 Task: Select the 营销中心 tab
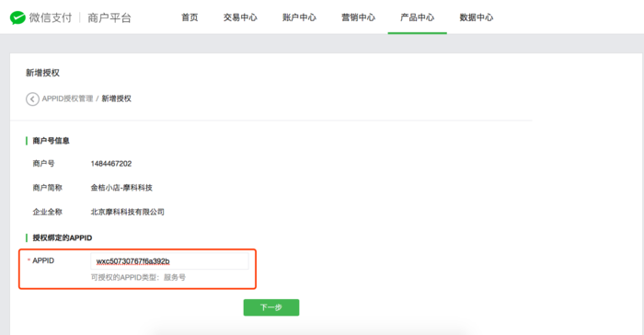pyautogui.click(x=358, y=17)
